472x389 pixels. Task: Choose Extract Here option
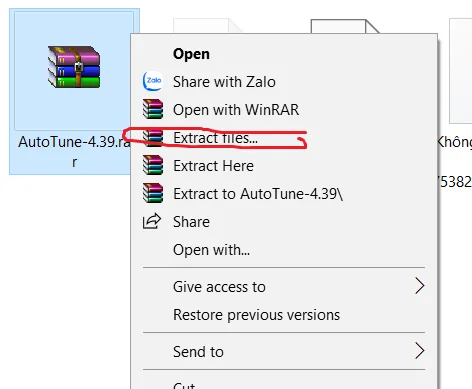(213, 166)
